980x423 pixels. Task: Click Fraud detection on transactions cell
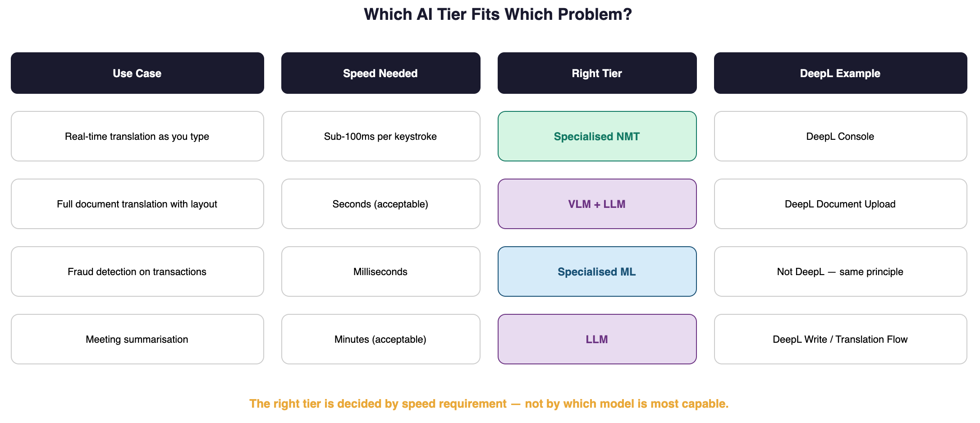(137, 271)
